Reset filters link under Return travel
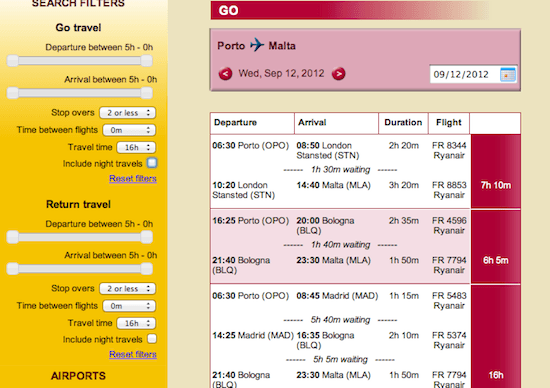This screenshot has width=550, height=388. tap(133, 354)
